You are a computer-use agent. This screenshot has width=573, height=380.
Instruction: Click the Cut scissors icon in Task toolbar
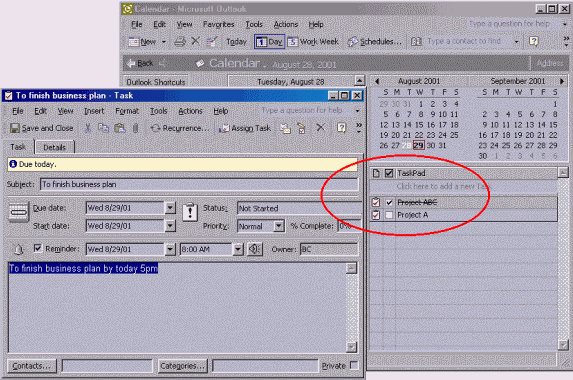88,128
